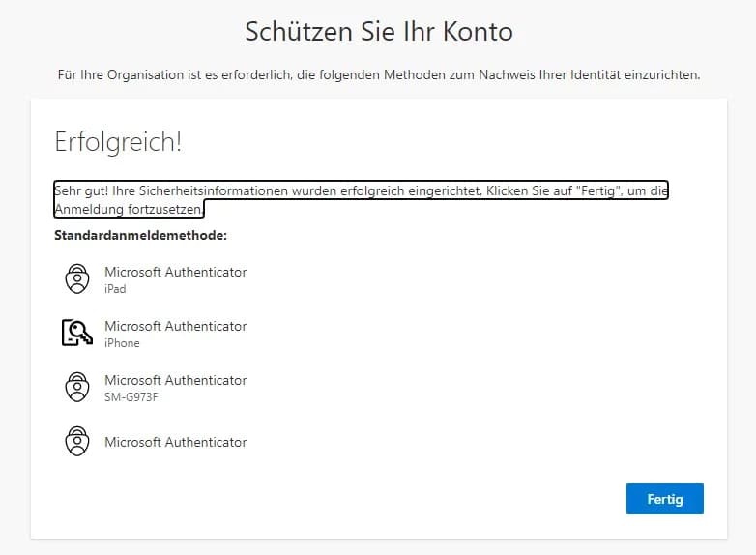The image size is (756, 555).
Task: Click the blue Fertig button
Action: pyautogui.click(x=664, y=499)
